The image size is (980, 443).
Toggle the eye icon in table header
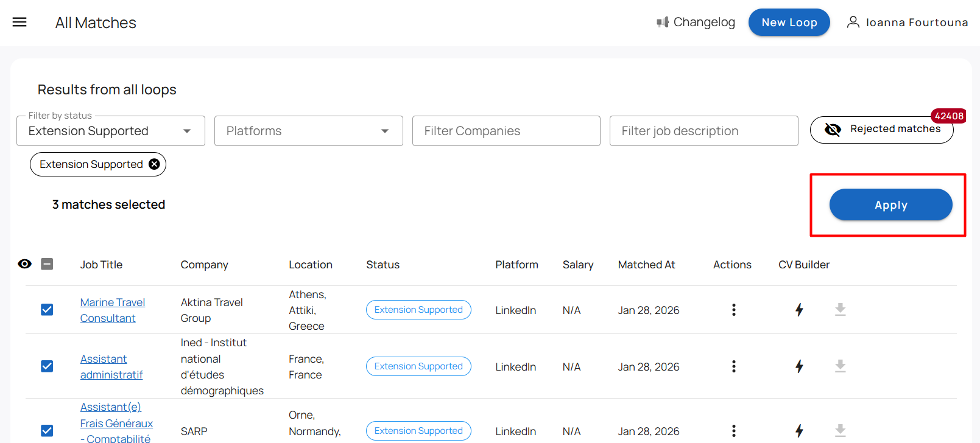25,264
